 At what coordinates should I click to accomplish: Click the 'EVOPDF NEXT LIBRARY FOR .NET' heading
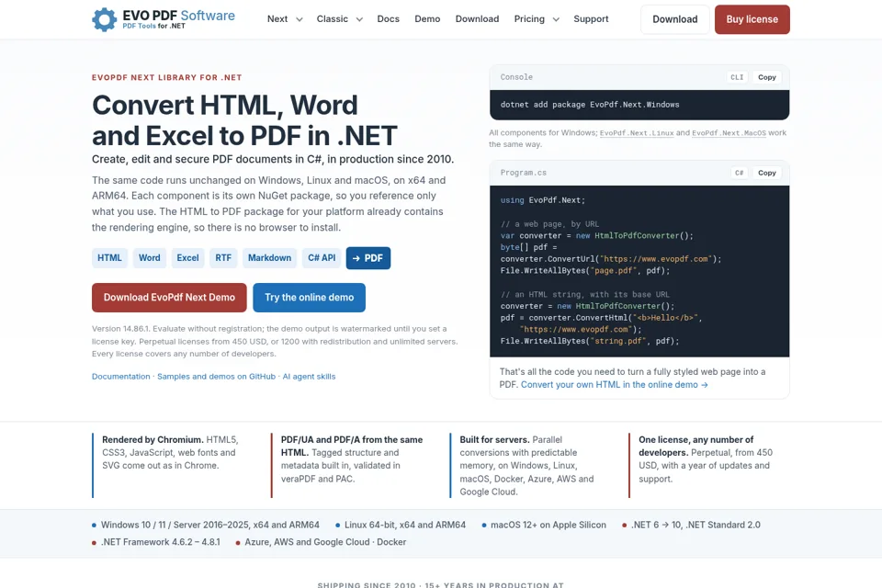click(x=167, y=78)
